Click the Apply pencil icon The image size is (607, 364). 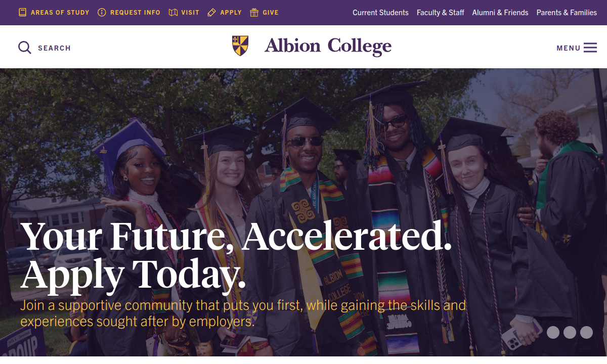(x=212, y=12)
